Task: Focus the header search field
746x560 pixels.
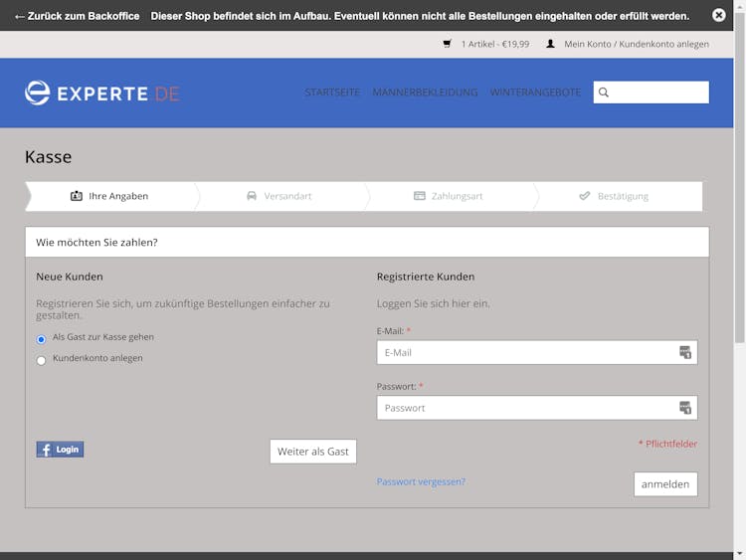Action: 651,93
